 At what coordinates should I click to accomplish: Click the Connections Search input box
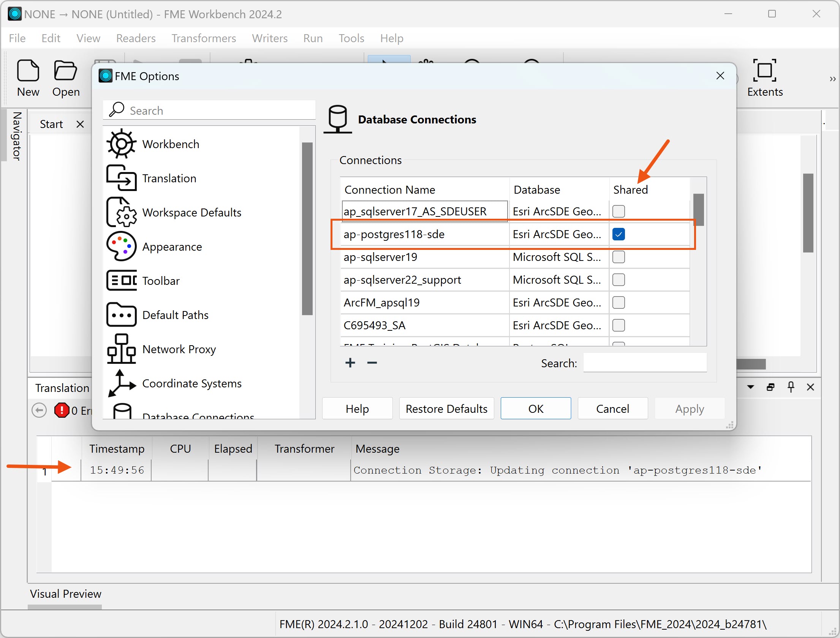(x=645, y=363)
